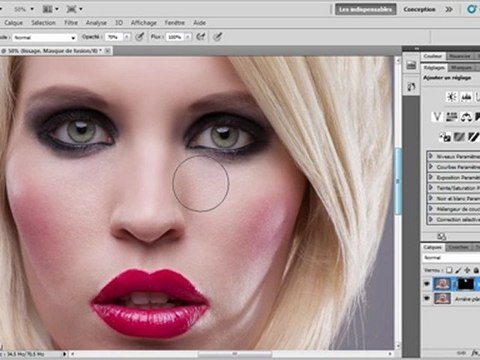Switch to the Couleur panel tab
Screen dimensions: 480x360
[432, 56]
